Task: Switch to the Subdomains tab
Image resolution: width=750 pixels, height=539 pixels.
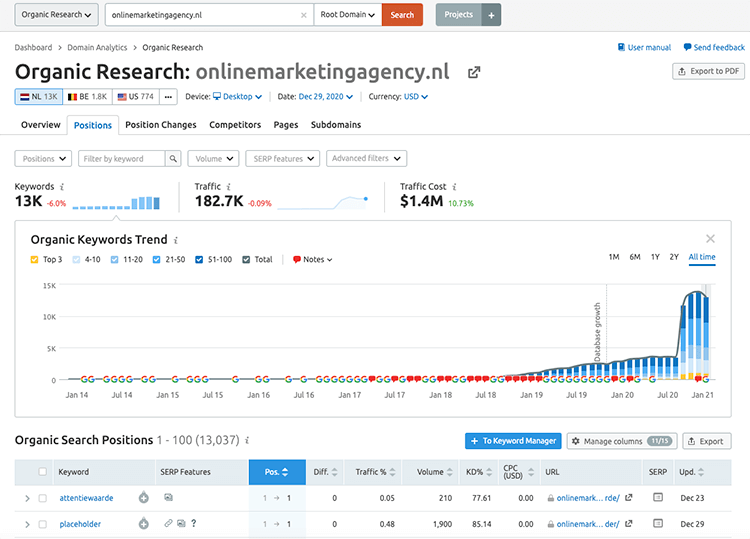Action: tap(336, 125)
